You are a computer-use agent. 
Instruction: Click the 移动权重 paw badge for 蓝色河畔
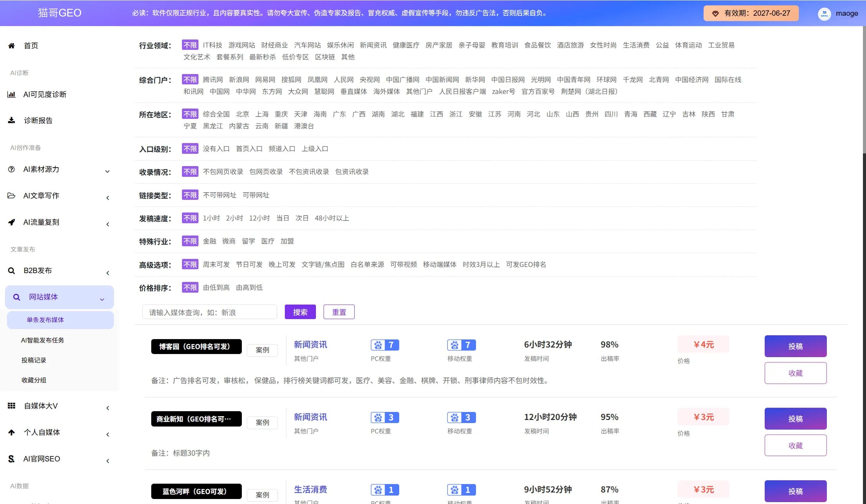pyautogui.click(x=461, y=490)
